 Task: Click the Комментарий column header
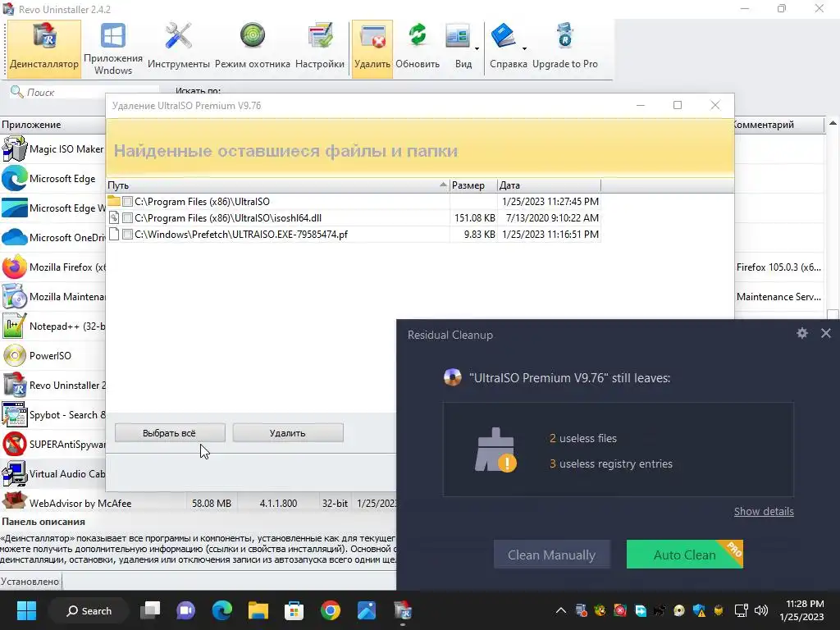[x=778, y=125]
